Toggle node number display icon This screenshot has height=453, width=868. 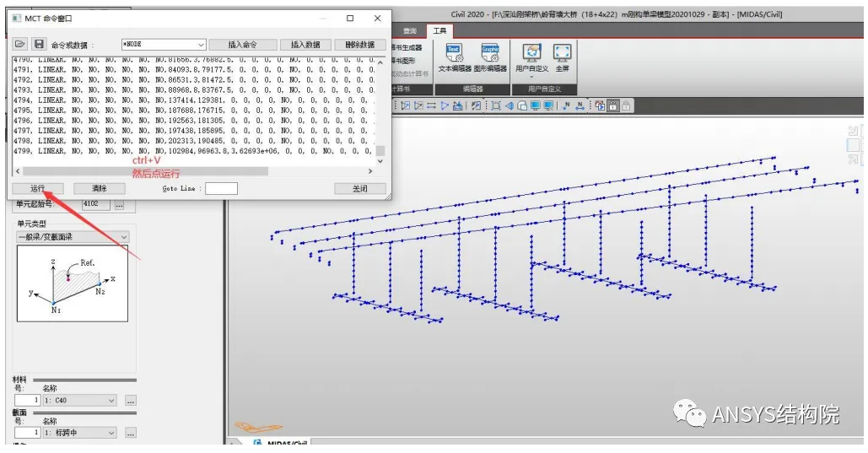[566, 105]
